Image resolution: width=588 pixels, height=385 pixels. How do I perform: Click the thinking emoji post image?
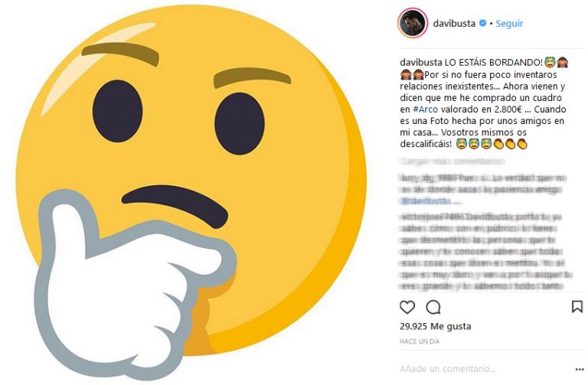[191, 193]
